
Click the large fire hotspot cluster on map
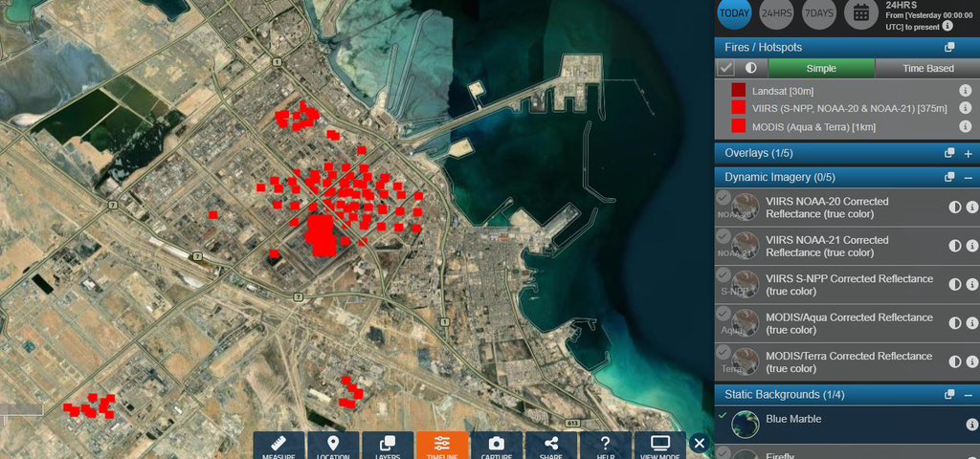[x=323, y=235]
